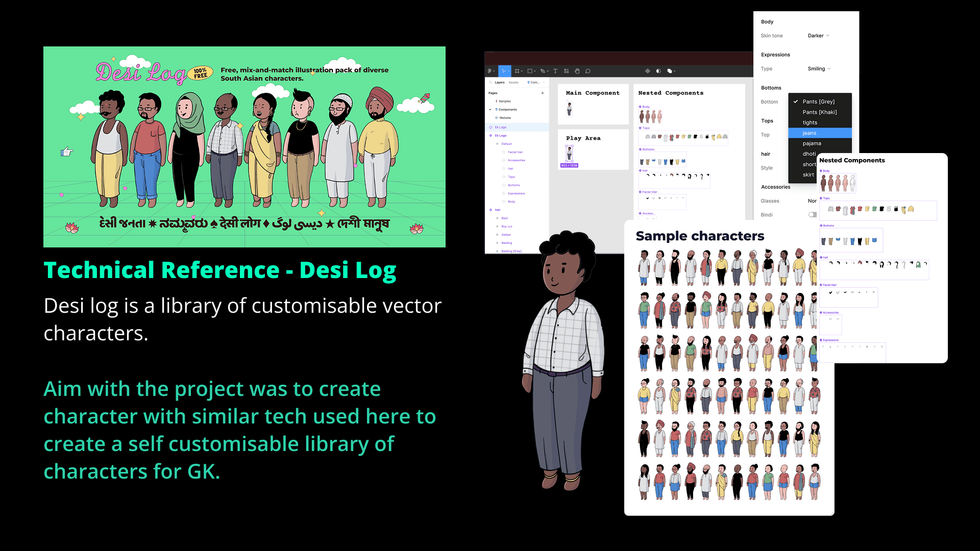This screenshot has width=980, height=551.
Task: Select the Pen tool
Action: (x=544, y=71)
